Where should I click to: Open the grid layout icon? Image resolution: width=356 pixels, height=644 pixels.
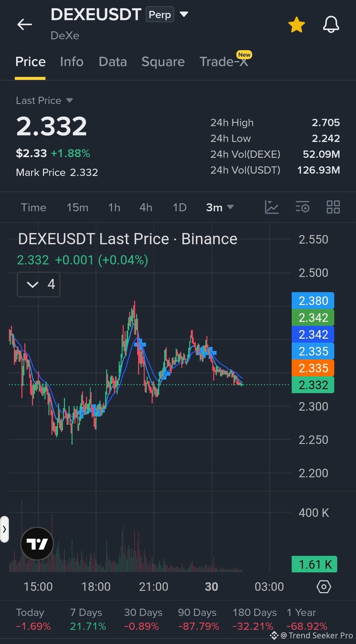pyautogui.click(x=333, y=207)
